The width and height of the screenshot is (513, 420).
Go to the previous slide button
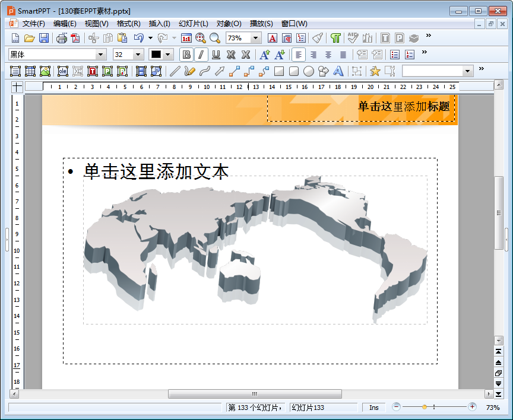tap(498, 362)
